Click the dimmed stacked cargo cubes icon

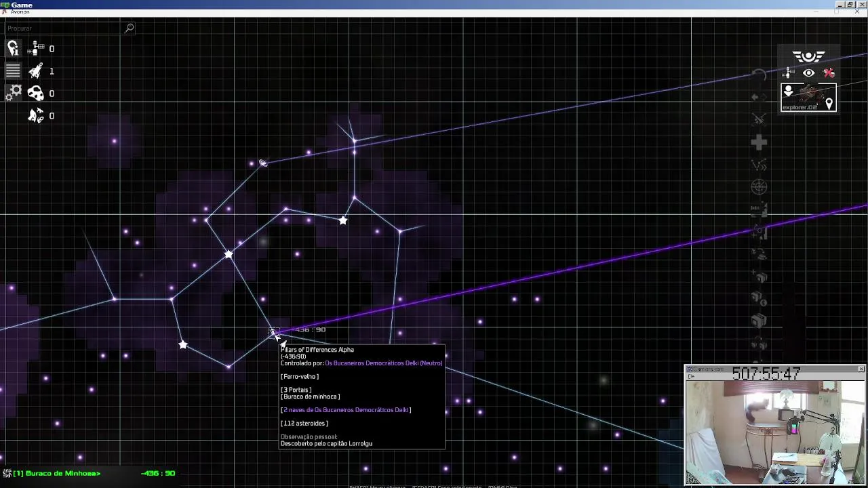pyautogui.click(x=759, y=321)
